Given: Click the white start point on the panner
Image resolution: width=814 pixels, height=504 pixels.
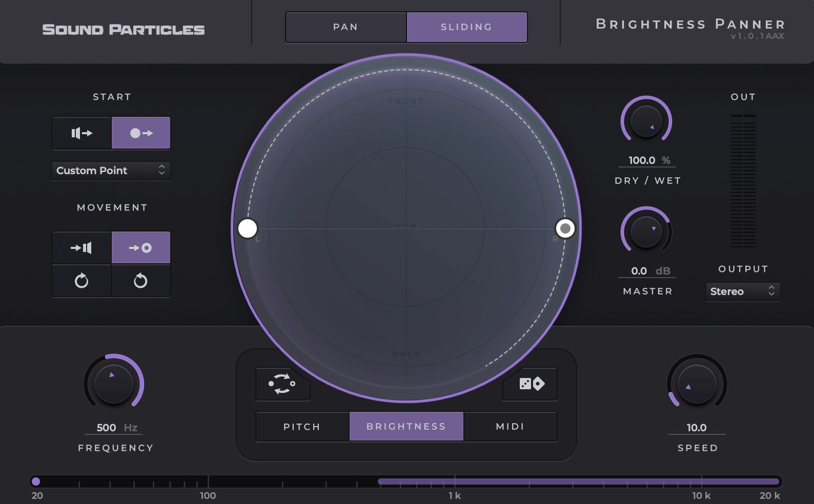Looking at the screenshot, I should [248, 228].
